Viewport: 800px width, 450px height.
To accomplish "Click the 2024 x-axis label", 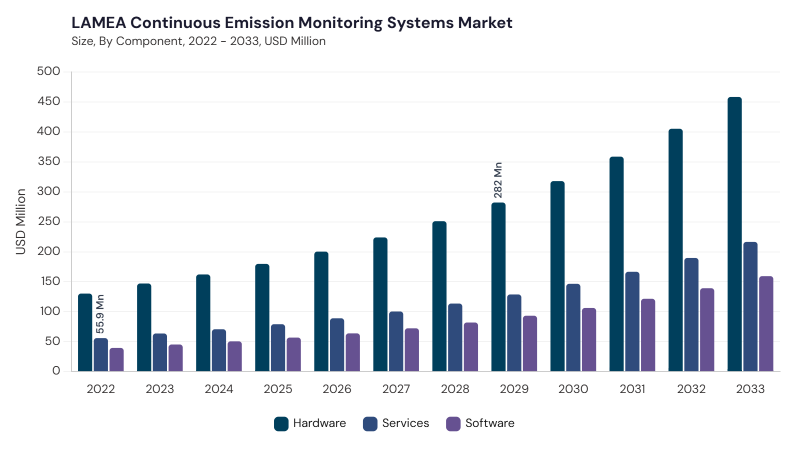I will point(219,389).
